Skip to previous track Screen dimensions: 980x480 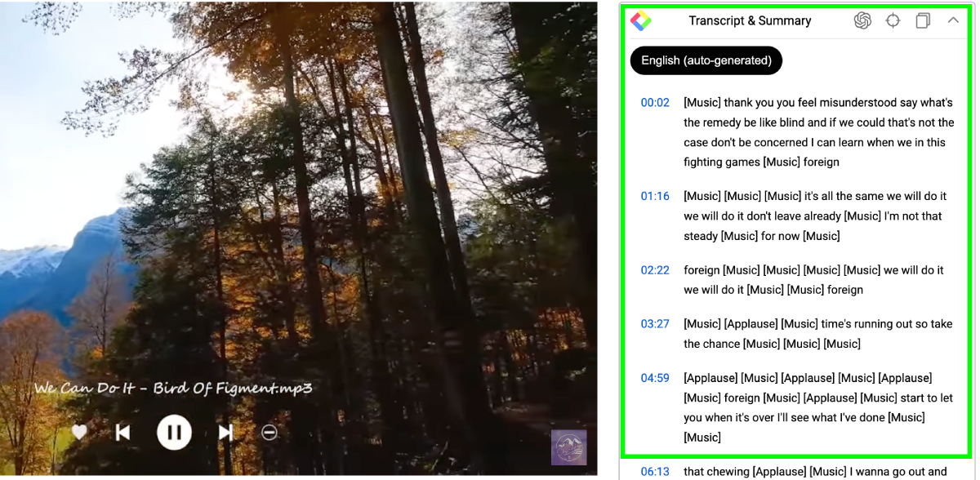click(123, 433)
